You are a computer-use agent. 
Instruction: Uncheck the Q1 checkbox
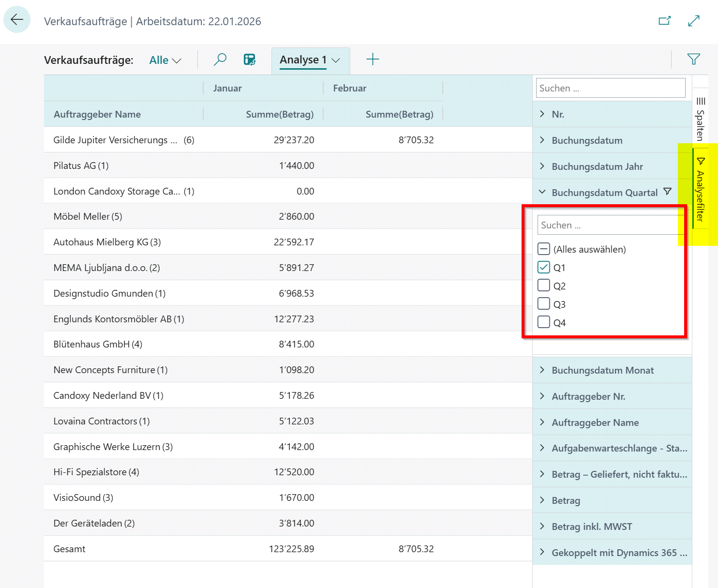tap(544, 268)
